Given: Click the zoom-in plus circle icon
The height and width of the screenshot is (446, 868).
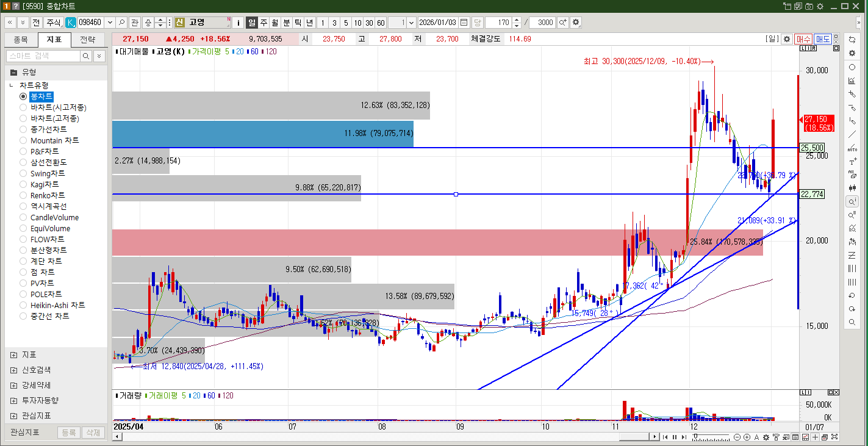Looking at the screenshot, I should point(747,437).
